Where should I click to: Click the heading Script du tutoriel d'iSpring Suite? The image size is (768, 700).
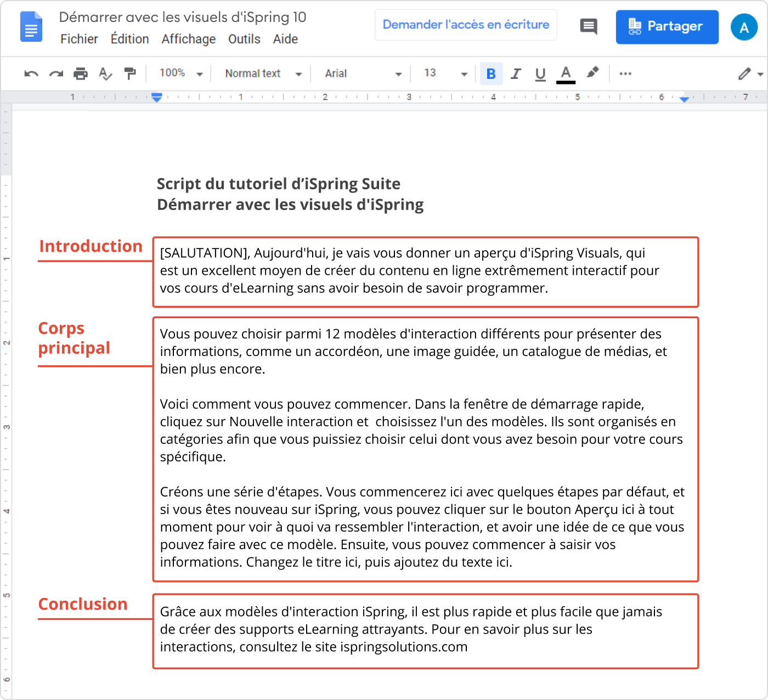click(x=279, y=184)
